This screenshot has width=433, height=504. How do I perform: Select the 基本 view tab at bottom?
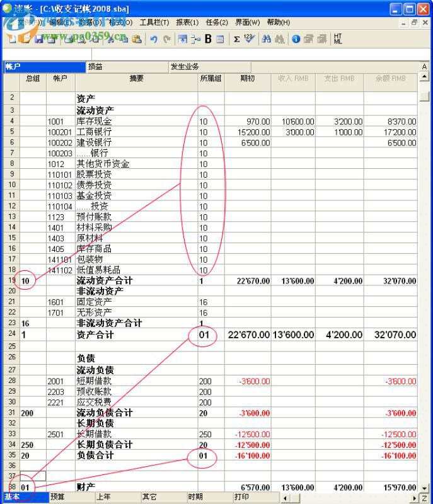tap(26, 497)
